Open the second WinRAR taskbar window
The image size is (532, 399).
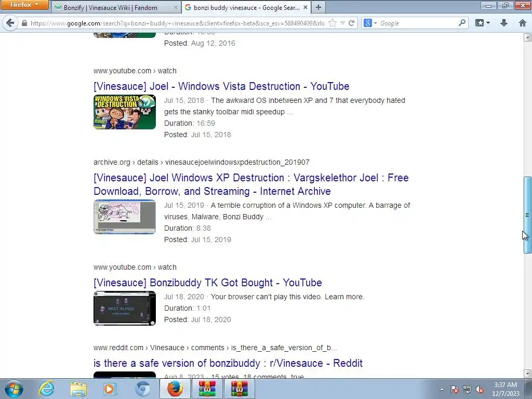point(240,389)
